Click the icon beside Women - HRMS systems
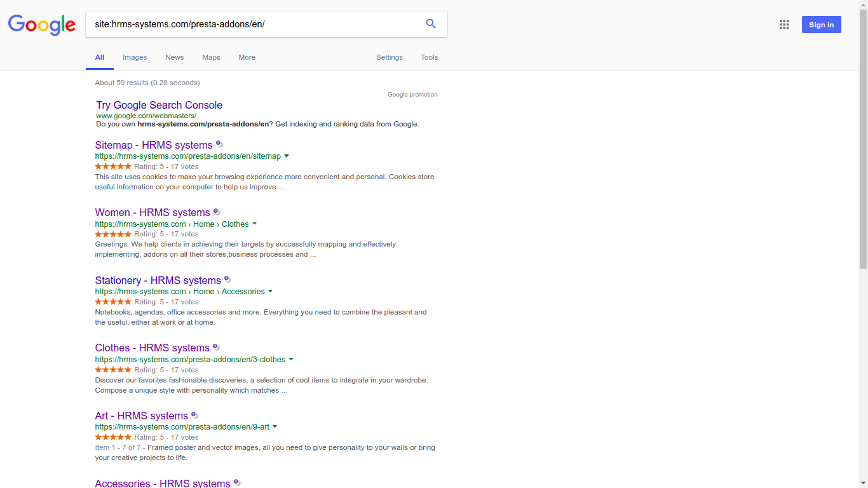The height and width of the screenshot is (488, 868). [x=217, y=212]
